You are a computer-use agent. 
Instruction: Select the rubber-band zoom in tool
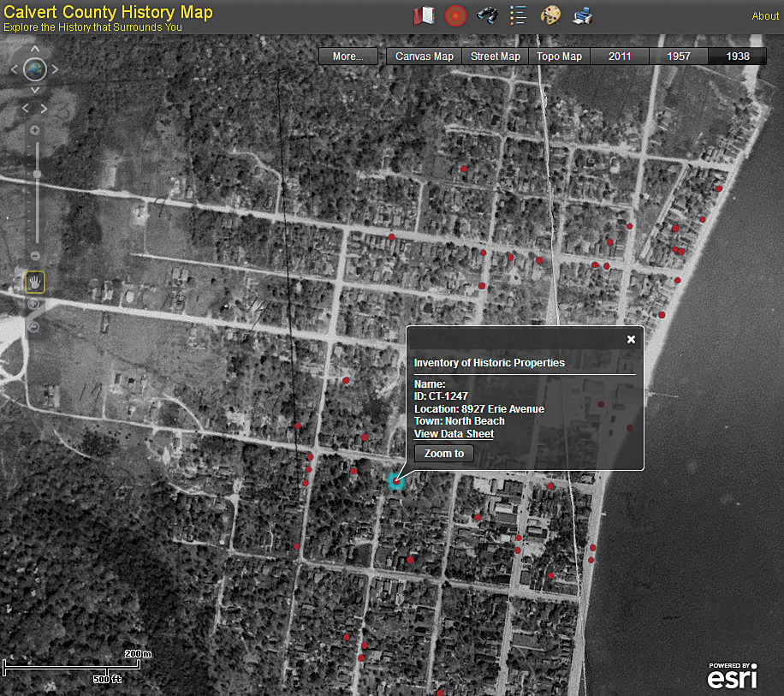33,304
